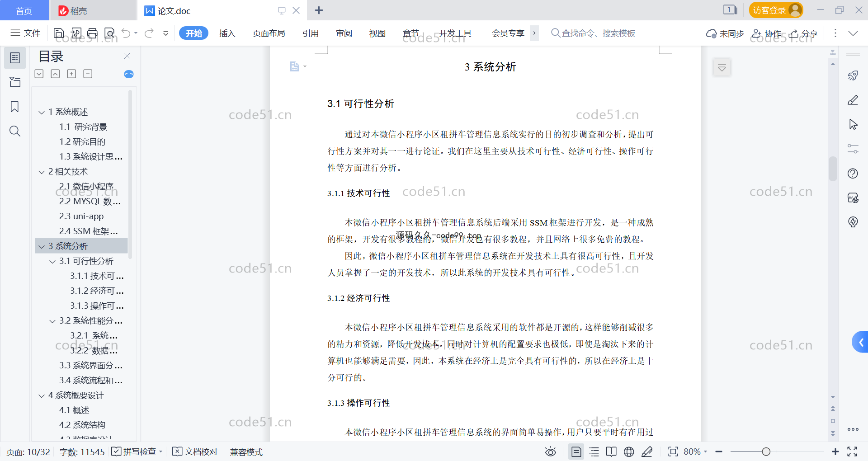
Task: Click the zoom in plus button
Action: click(835, 452)
